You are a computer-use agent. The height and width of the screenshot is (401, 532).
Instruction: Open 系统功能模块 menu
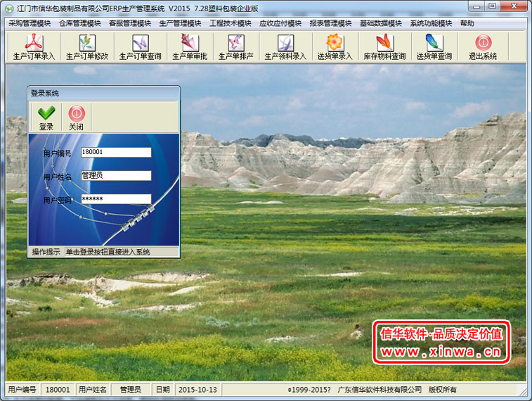point(432,23)
